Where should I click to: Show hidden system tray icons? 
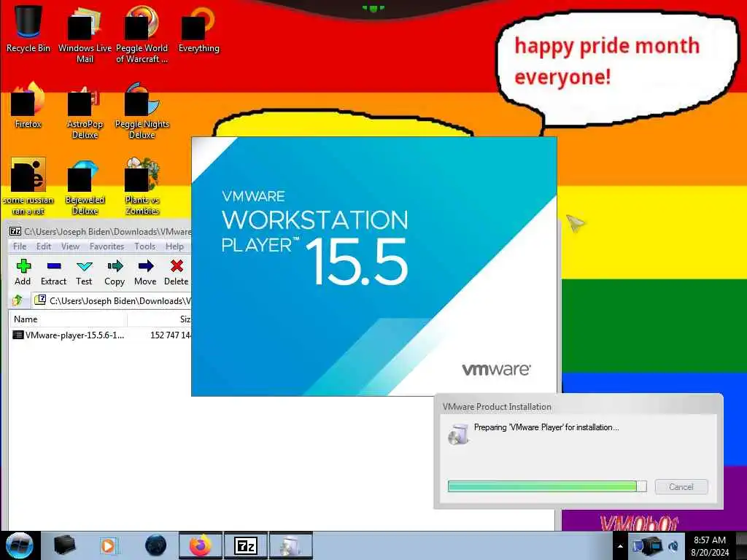620,546
